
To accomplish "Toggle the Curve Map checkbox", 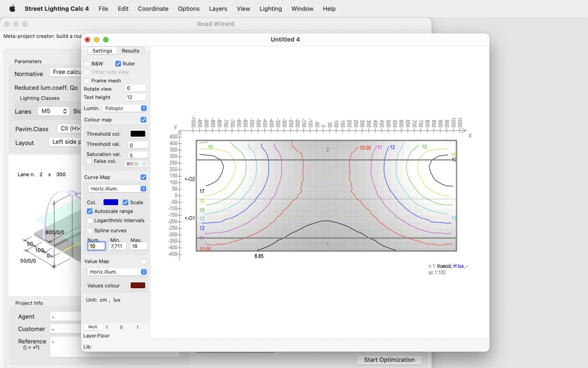I will 143,177.
